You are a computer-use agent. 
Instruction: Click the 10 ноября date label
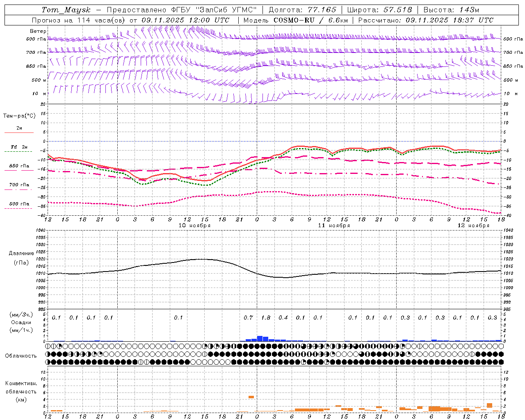click(x=194, y=226)
